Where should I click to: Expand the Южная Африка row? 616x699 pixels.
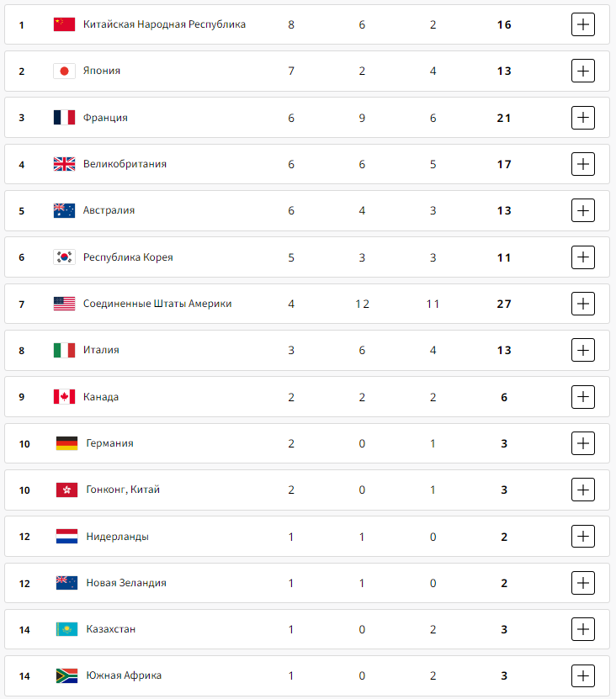(x=583, y=675)
